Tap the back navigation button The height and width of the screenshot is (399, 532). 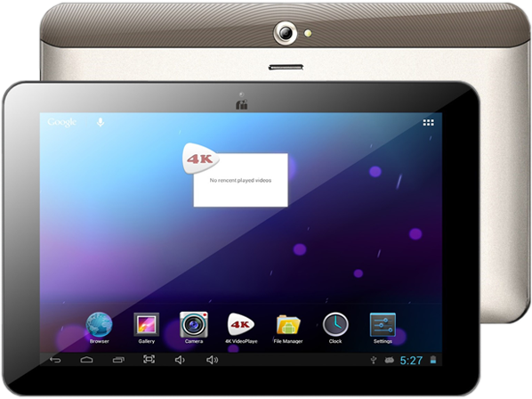[x=55, y=360]
